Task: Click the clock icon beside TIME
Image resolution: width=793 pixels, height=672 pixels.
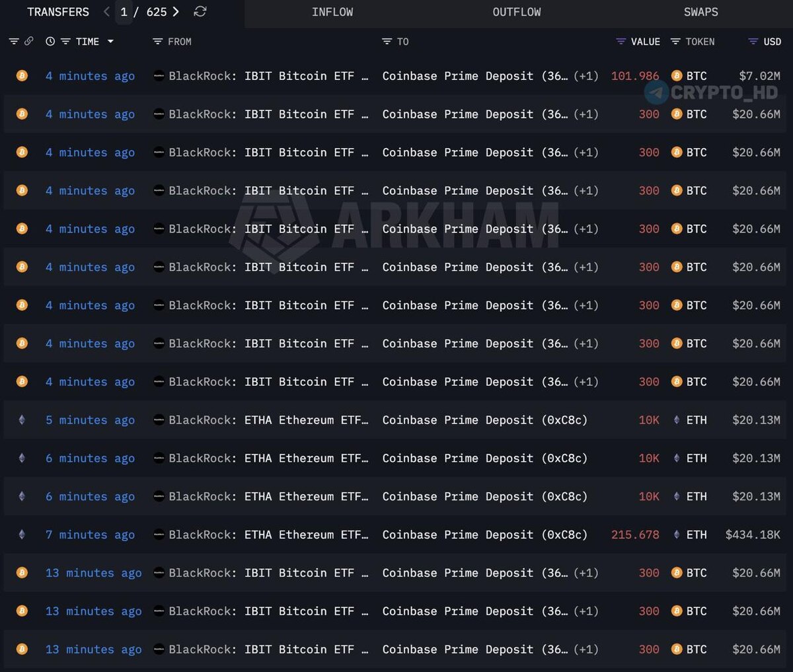Action: click(50, 42)
